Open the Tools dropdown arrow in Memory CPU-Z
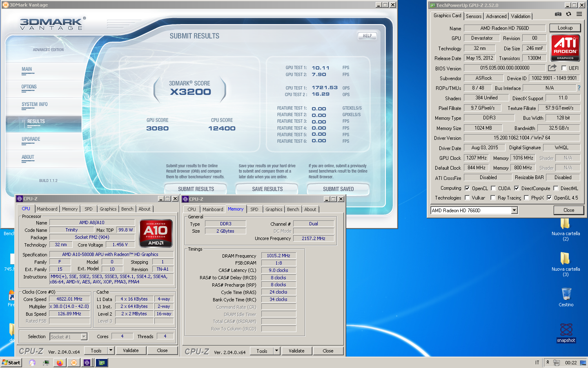The width and height of the screenshot is (588, 368). pyautogui.click(x=276, y=351)
